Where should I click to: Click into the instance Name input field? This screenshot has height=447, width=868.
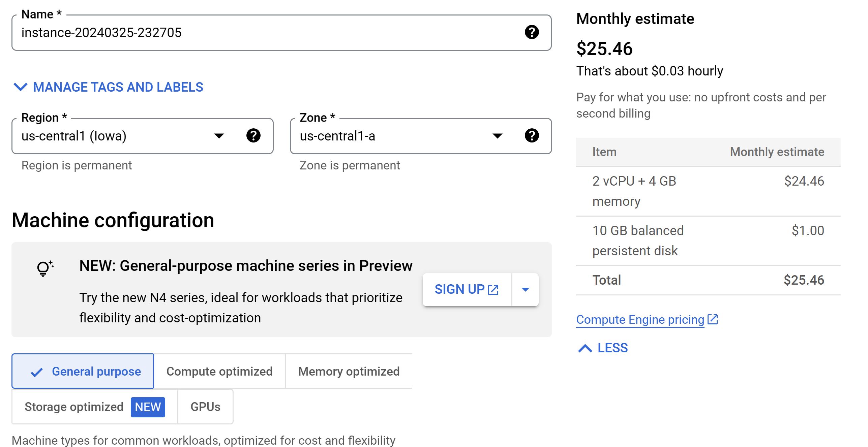(x=263, y=33)
